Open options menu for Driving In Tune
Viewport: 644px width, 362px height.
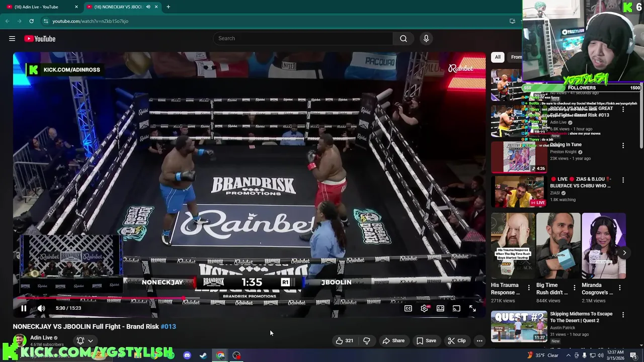[623, 145]
